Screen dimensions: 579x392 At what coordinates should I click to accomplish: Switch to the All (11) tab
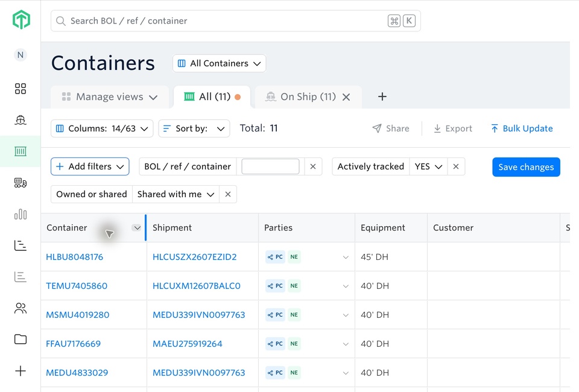pos(212,96)
